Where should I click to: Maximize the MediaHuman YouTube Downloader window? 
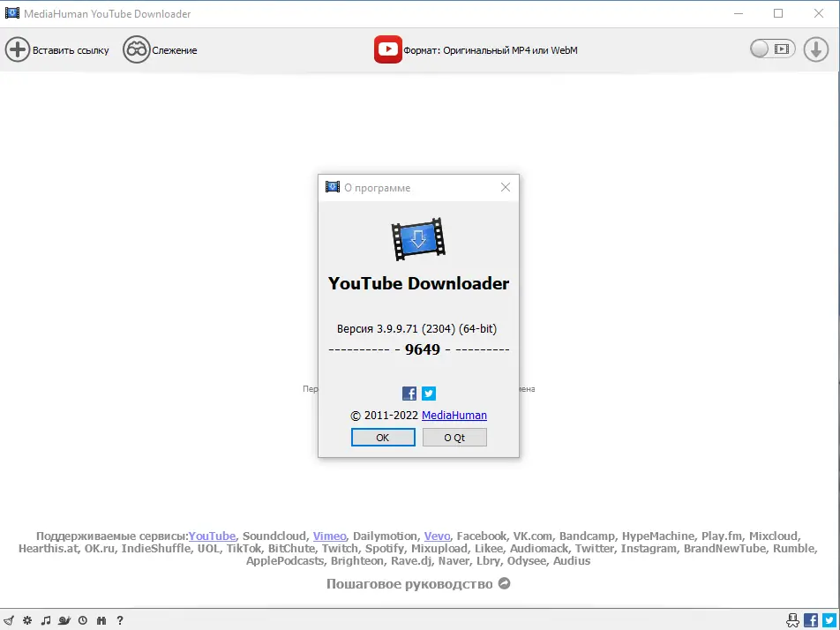coord(778,13)
